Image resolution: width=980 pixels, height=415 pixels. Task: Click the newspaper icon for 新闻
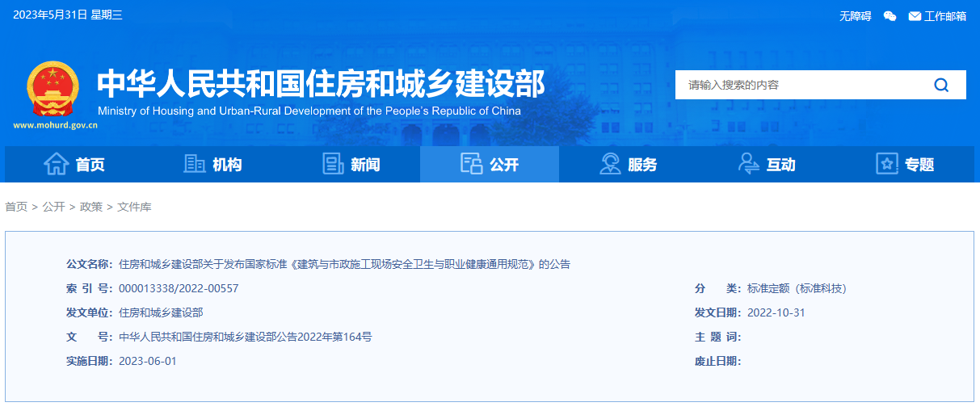333,164
